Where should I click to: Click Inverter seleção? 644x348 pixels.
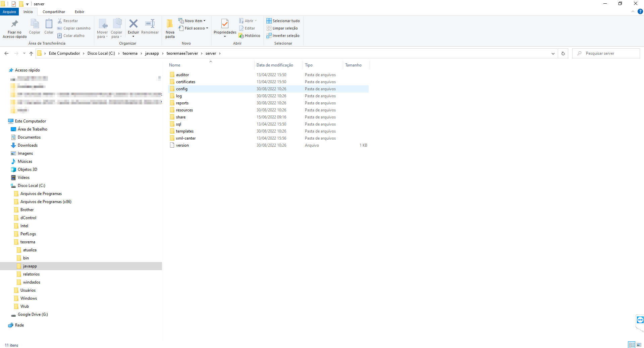[x=283, y=36]
